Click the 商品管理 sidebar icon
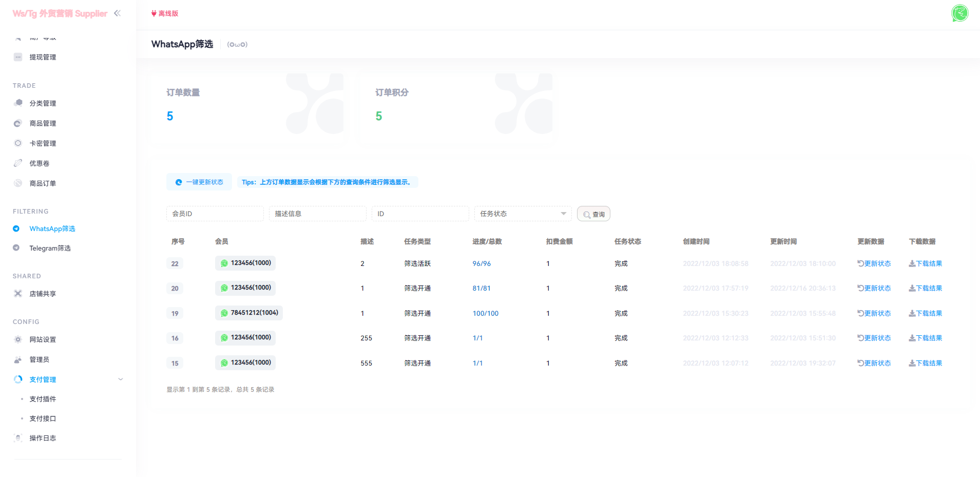This screenshot has width=980, height=477. coord(18,123)
